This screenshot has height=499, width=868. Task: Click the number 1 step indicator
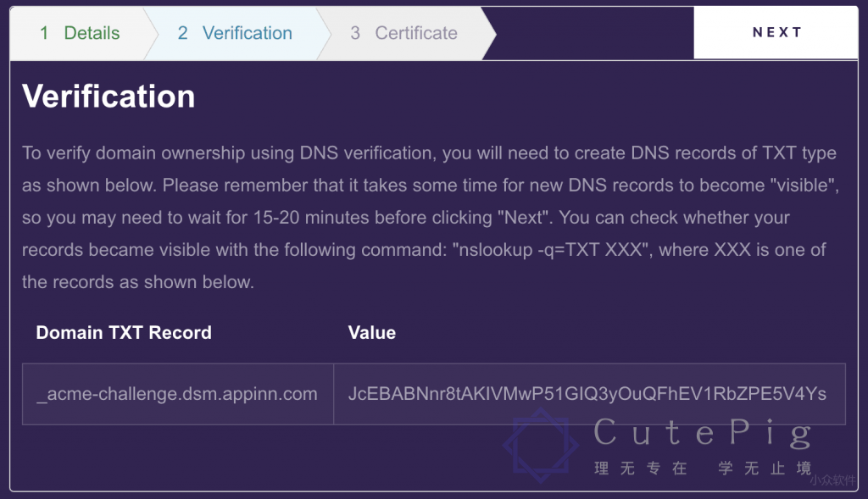pos(44,33)
